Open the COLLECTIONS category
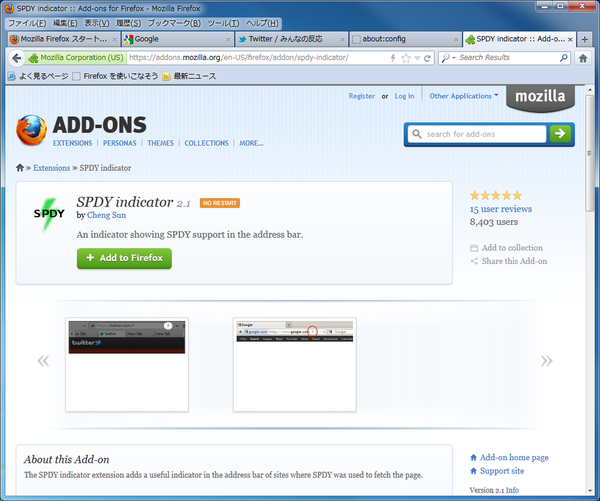The height and width of the screenshot is (501, 600). pyautogui.click(x=206, y=143)
